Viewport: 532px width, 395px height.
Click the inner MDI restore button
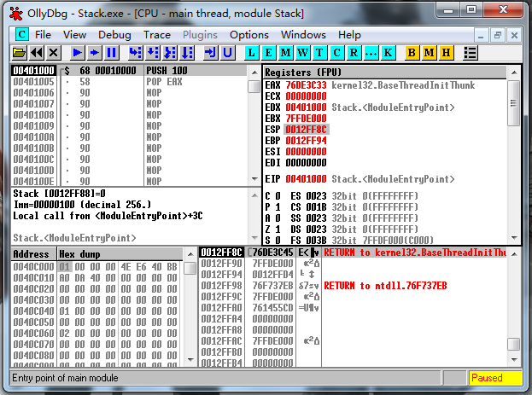(x=497, y=35)
